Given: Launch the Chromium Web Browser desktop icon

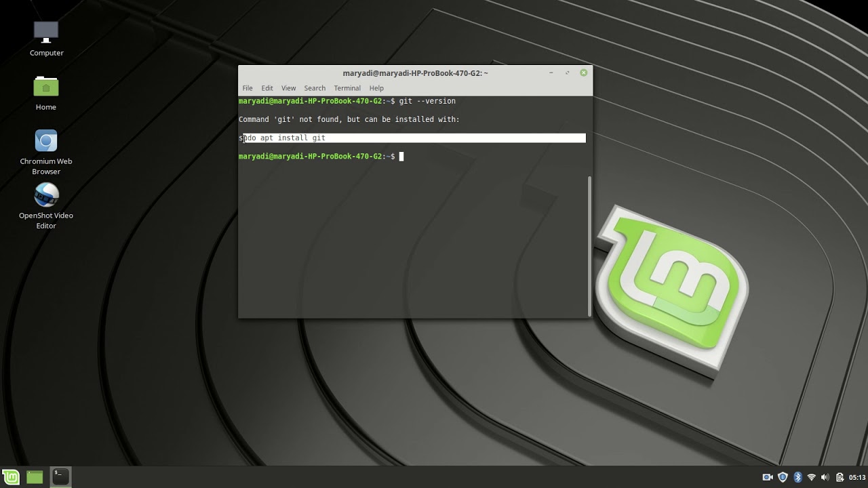Looking at the screenshot, I should click(x=46, y=152).
